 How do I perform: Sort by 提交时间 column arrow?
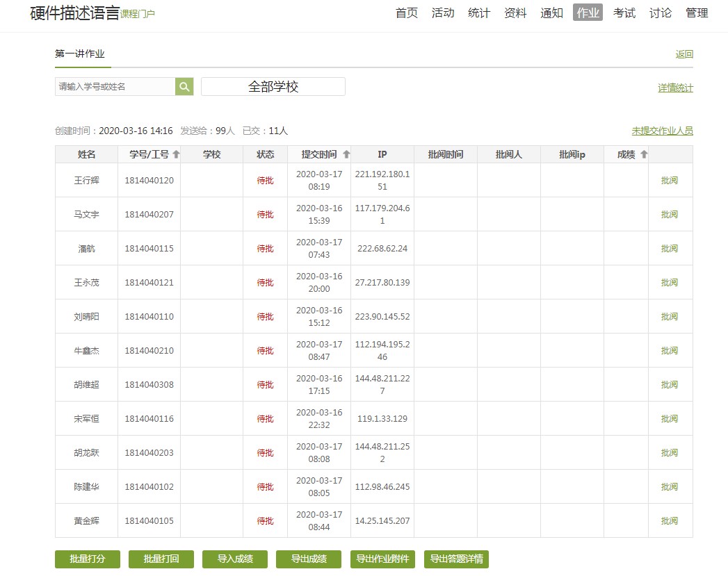coord(346,155)
